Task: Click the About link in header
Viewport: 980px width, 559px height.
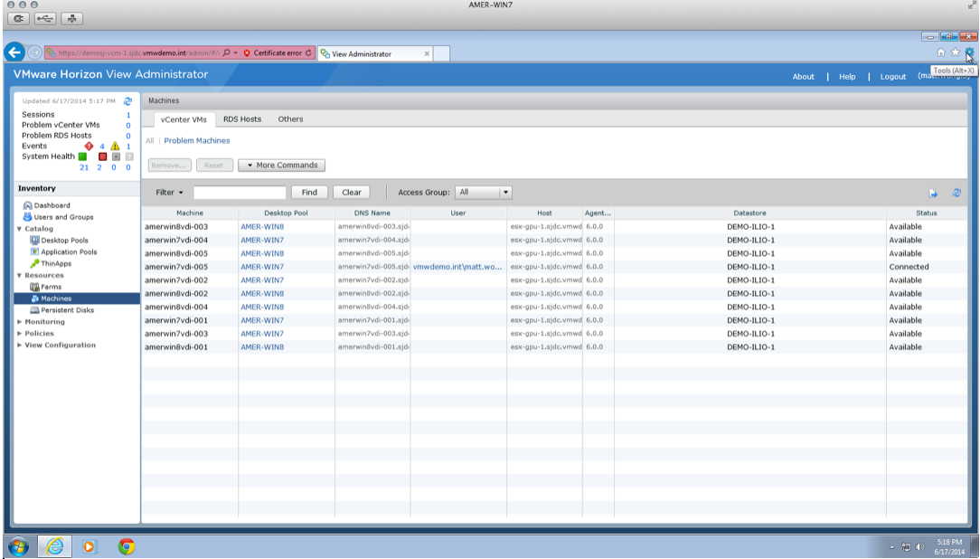Action: 803,77
